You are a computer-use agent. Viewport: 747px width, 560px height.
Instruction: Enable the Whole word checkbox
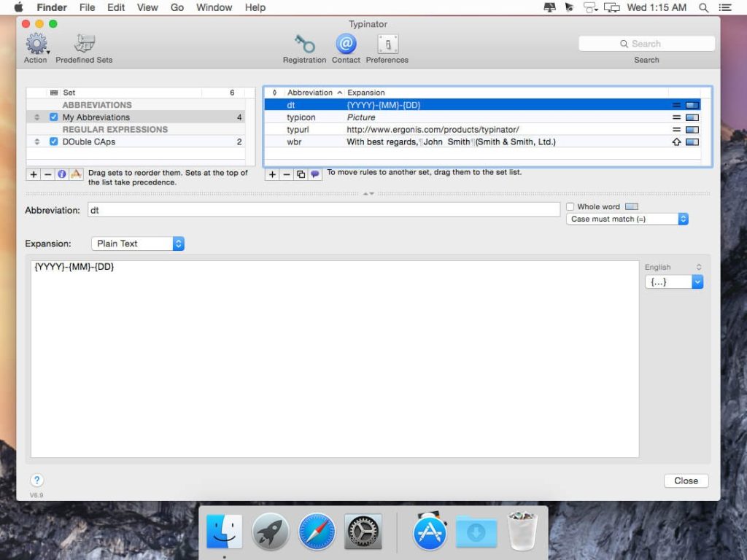(x=570, y=206)
